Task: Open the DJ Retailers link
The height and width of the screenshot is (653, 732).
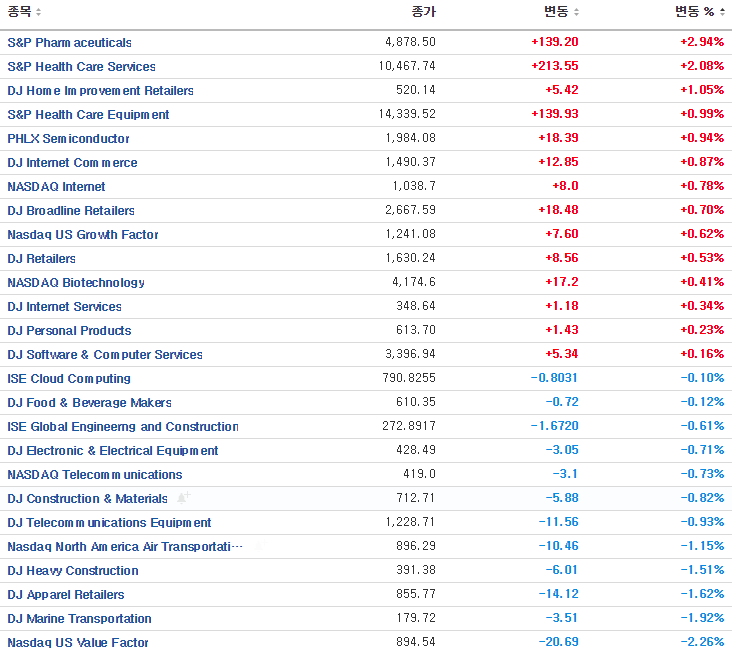Action: coord(42,259)
